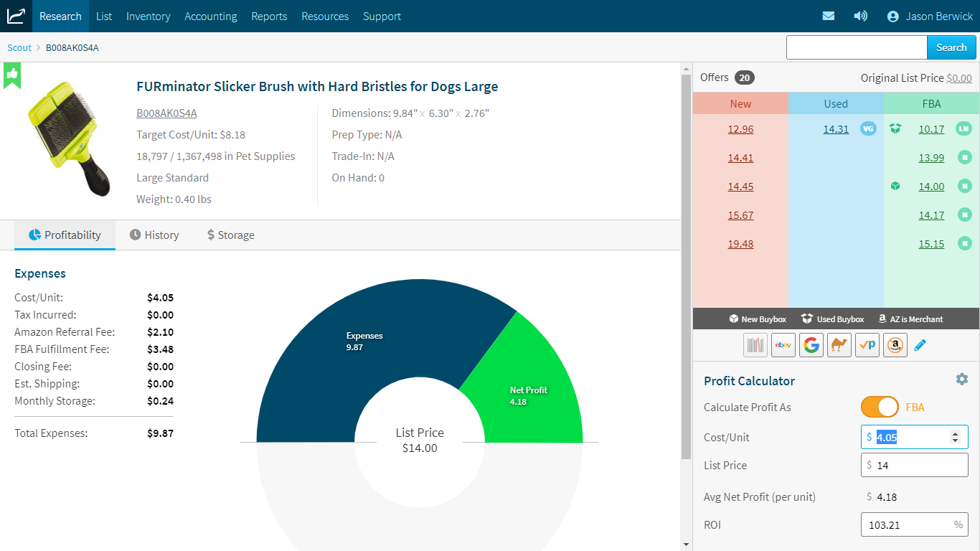The width and height of the screenshot is (980, 551).
Task: Click the Offers count badge 20
Action: pos(745,77)
